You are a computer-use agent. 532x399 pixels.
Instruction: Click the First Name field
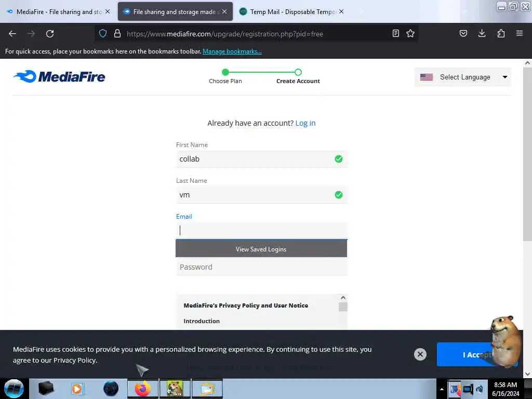click(x=262, y=159)
